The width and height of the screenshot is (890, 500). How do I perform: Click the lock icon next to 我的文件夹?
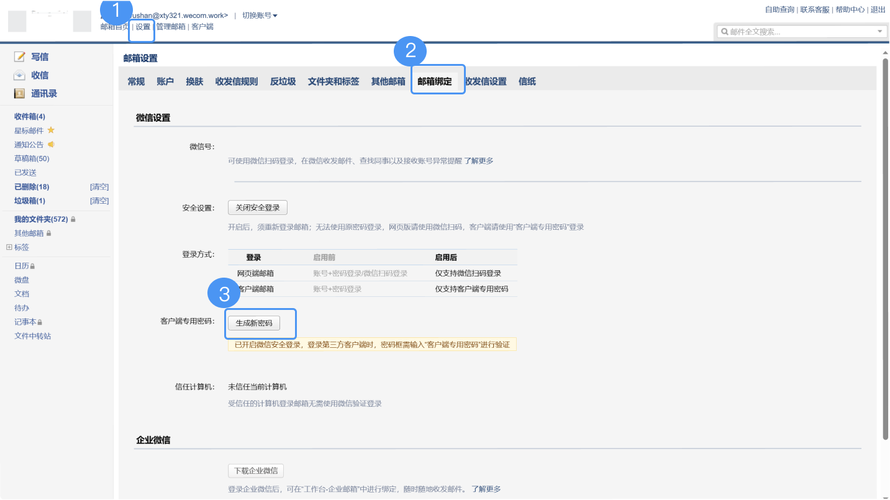(73, 219)
